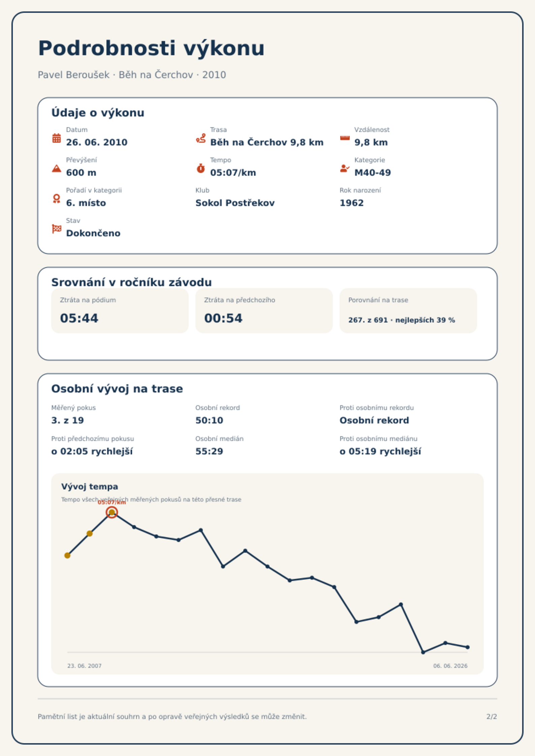Select the highlighted 05:07/km chart point
Image resolution: width=535 pixels, height=756 pixels.
click(112, 512)
